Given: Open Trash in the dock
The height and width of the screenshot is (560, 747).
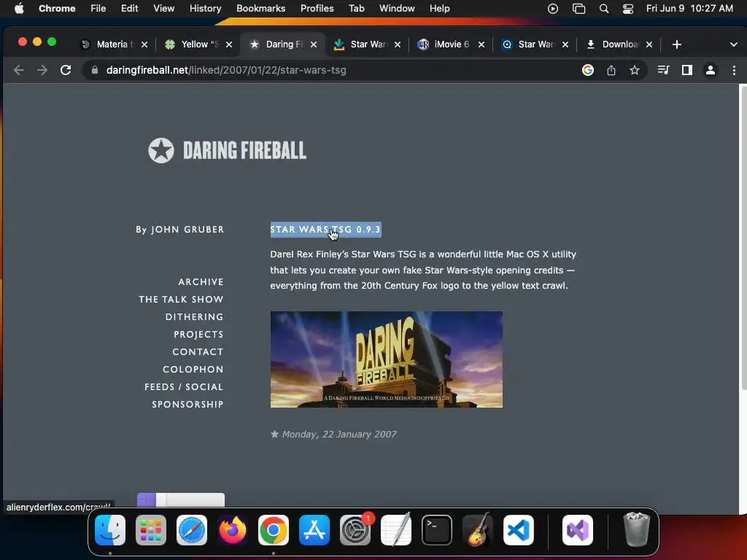Looking at the screenshot, I should 637,529.
